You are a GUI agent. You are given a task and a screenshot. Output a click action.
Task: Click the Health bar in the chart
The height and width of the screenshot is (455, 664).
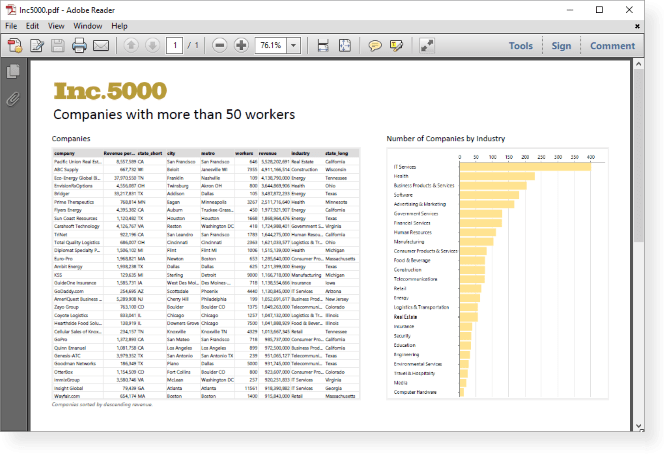(497, 176)
